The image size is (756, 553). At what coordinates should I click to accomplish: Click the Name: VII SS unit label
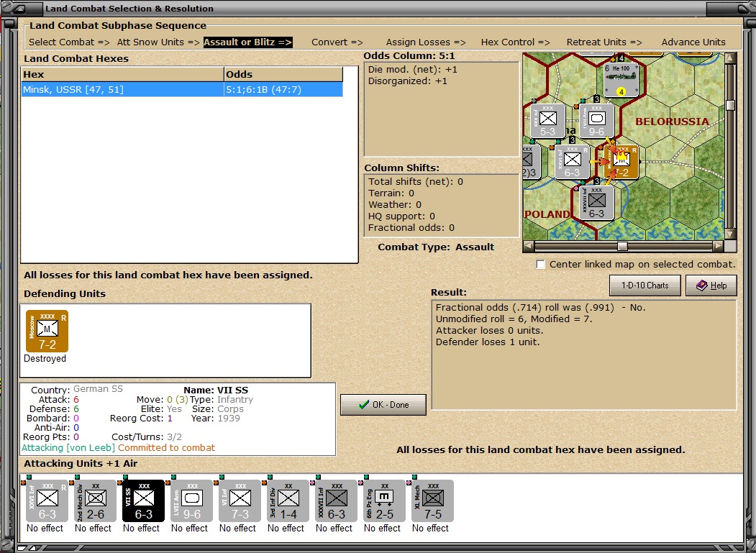coord(216,390)
